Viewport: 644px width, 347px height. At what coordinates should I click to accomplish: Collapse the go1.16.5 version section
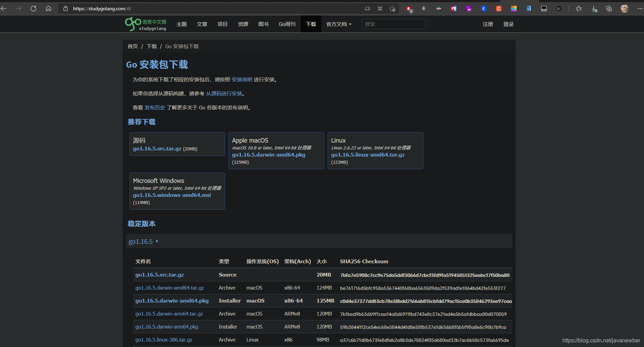click(x=143, y=242)
